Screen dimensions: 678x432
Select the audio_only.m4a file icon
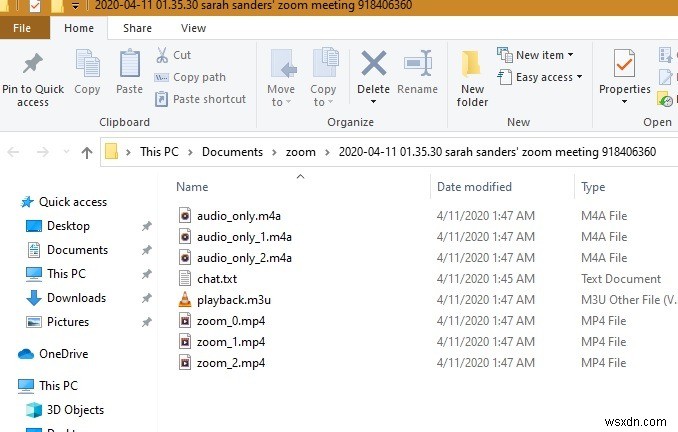tap(185, 215)
